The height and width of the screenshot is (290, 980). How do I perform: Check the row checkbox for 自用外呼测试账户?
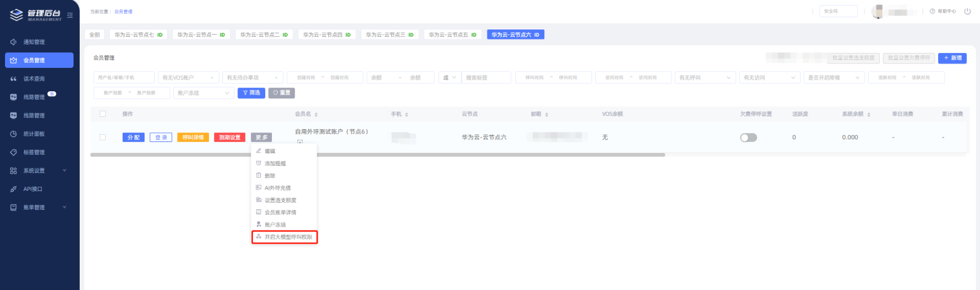[103, 137]
